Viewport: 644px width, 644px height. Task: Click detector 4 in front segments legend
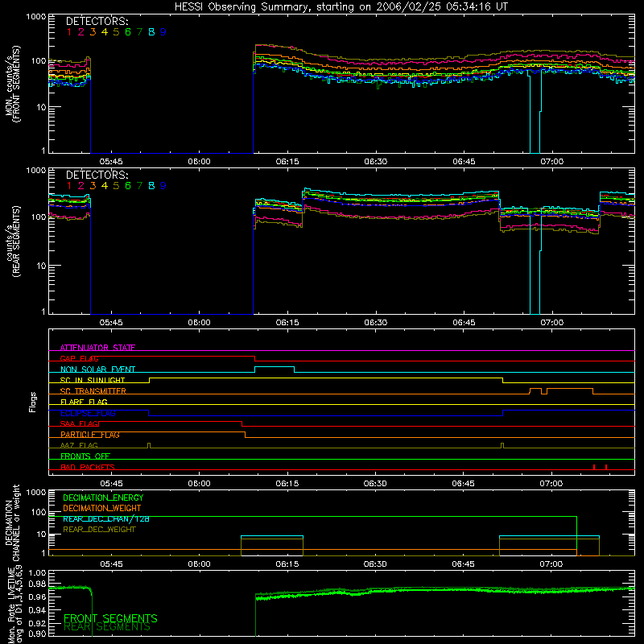[105, 32]
